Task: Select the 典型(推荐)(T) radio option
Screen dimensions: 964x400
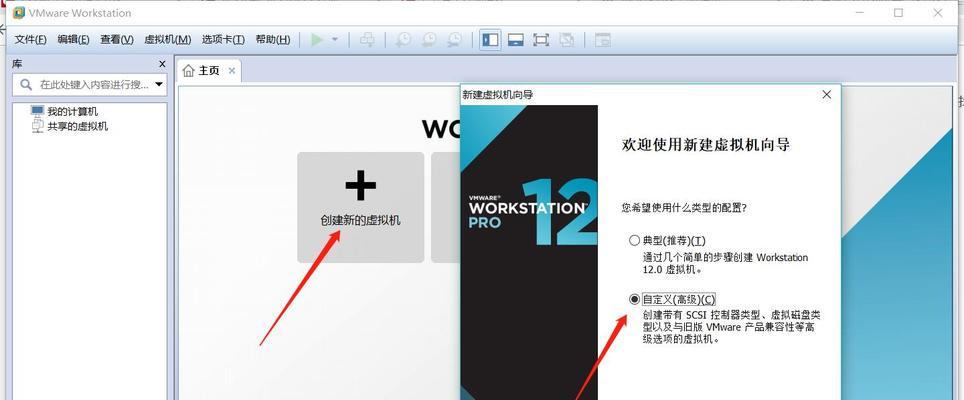Action: pos(634,240)
